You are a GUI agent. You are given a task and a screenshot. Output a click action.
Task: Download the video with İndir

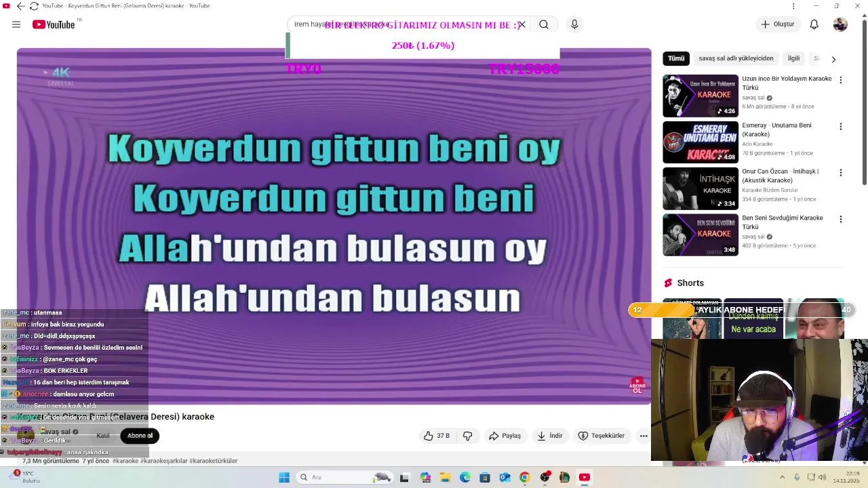(550, 436)
